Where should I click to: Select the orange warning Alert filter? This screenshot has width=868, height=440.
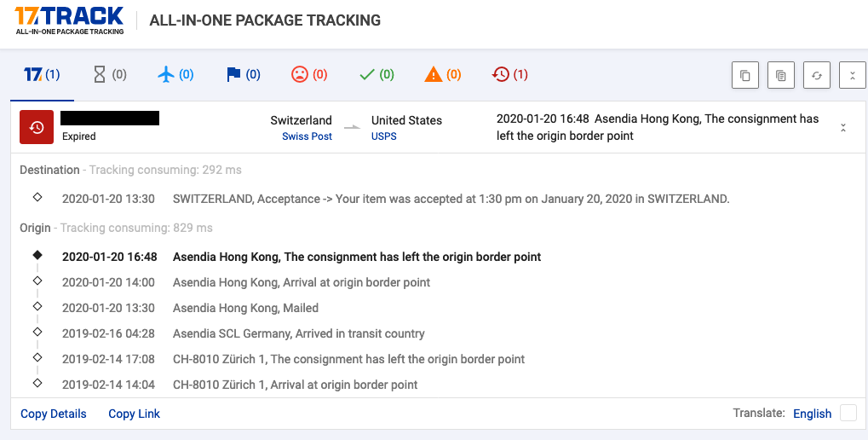pyautogui.click(x=442, y=75)
